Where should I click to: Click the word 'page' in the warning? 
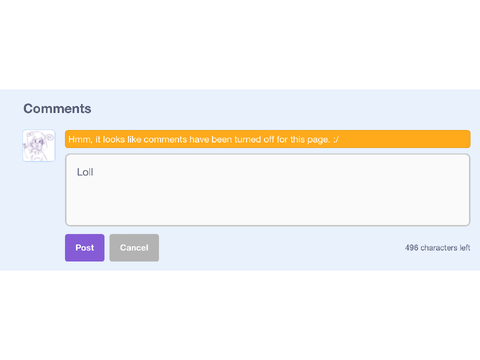click(318, 140)
